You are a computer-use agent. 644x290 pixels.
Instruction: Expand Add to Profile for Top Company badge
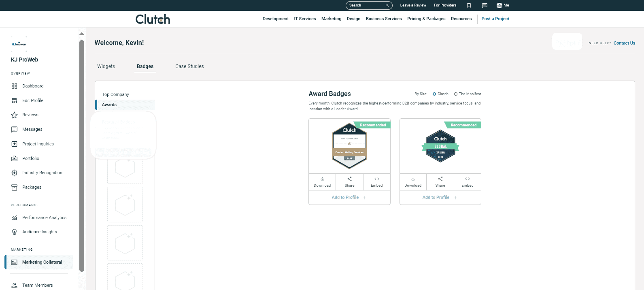[349, 198]
